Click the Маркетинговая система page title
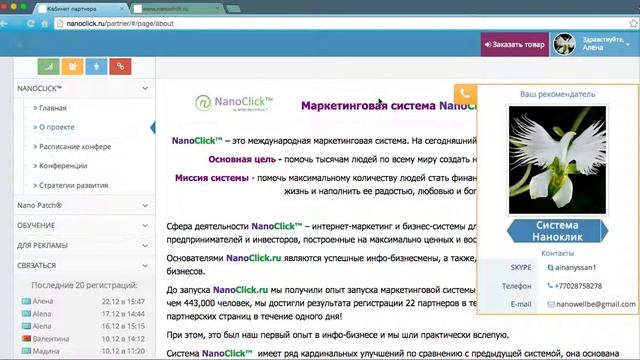640x360 pixels. (x=389, y=106)
